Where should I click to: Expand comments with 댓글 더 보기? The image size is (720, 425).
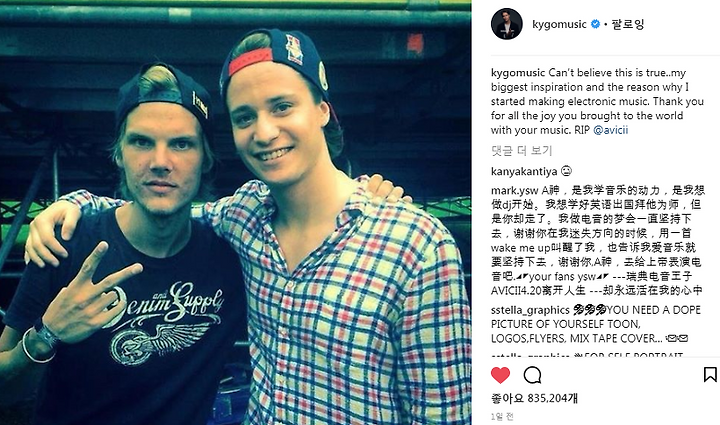[x=521, y=151]
